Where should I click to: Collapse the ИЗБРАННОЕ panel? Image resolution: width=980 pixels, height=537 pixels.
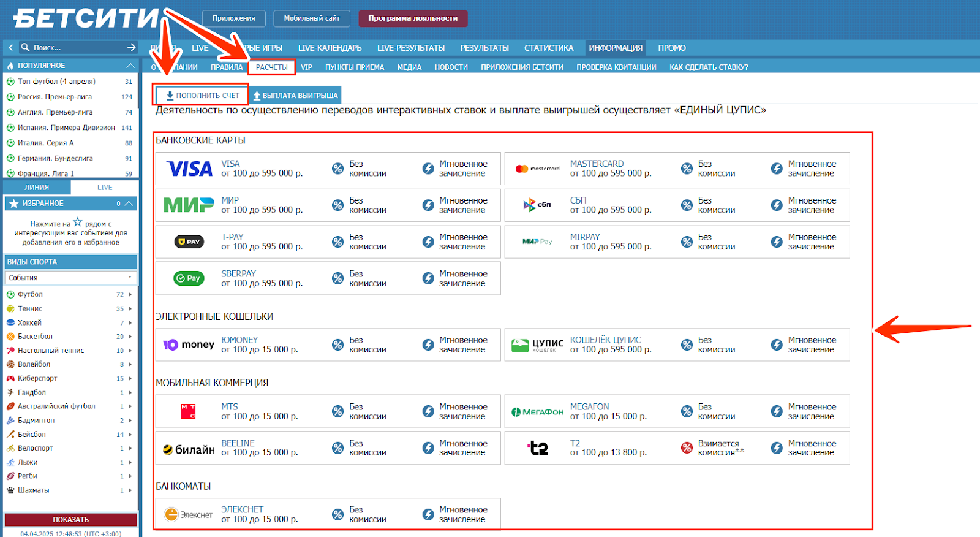point(129,204)
